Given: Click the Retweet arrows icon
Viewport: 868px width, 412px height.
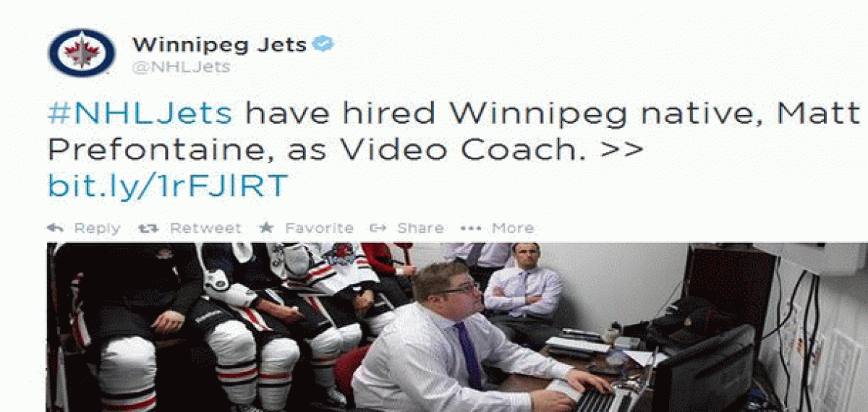Looking at the screenshot, I should [148, 228].
